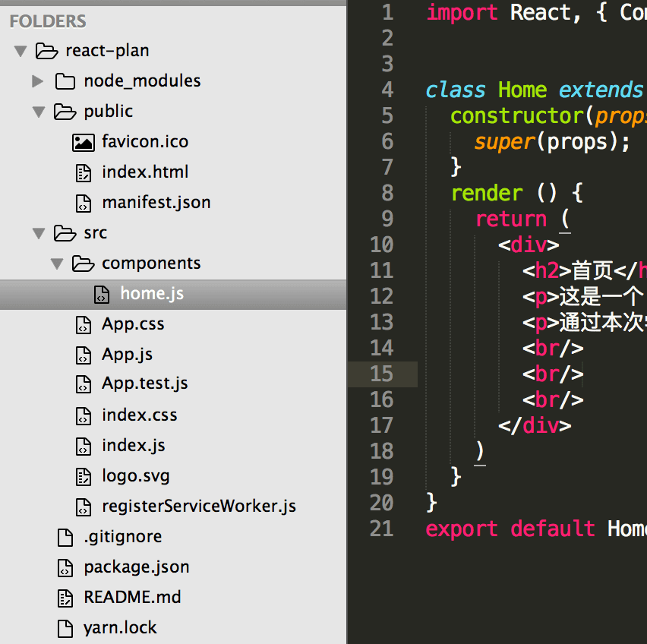Click the package.json file icon
The width and height of the screenshot is (647, 644).
tap(65, 567)
